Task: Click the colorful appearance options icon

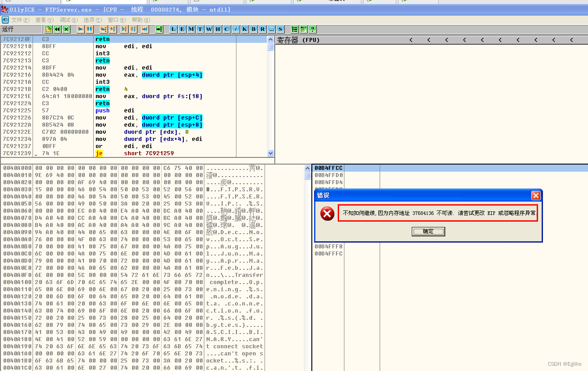Action: pos(303,29)
